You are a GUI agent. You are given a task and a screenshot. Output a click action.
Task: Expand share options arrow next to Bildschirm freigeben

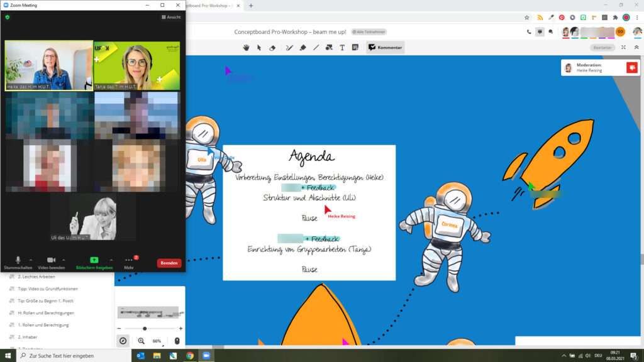pyautogui.click(x=111, y=260)
